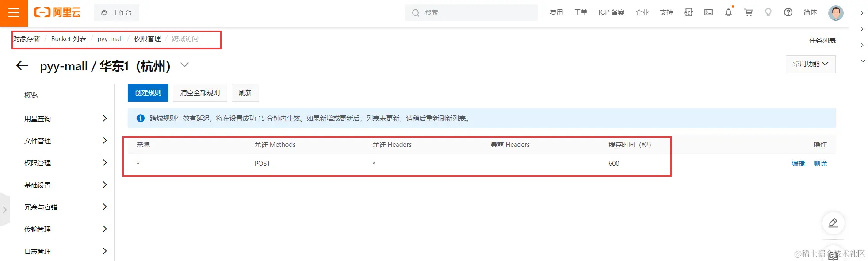
Task: Click the info icon in notice banner
Action: click(141, 118)
